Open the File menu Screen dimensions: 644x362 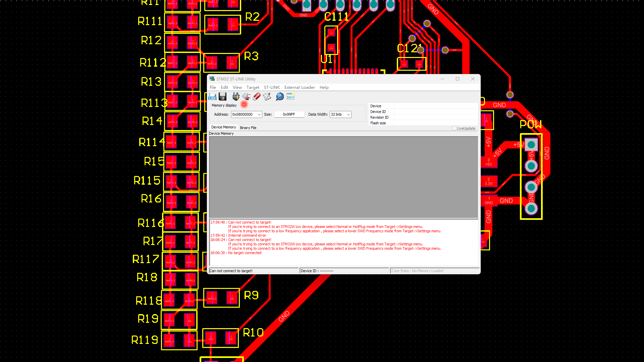[213, 87]
